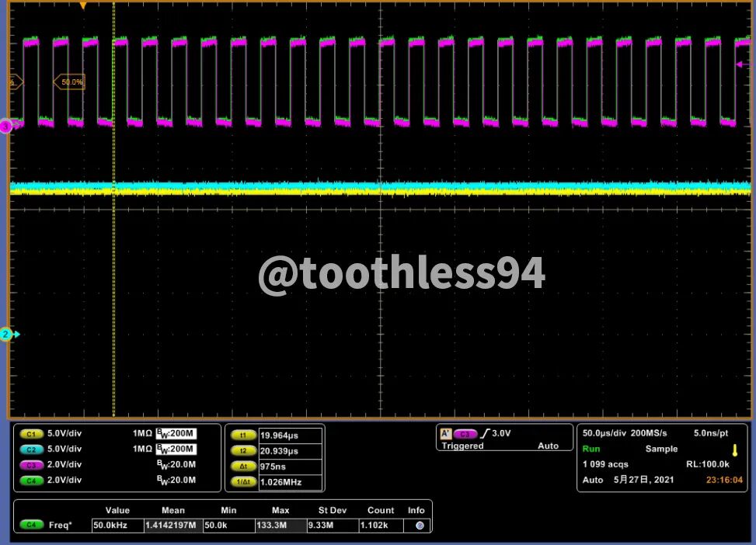This screenshot has height=545, width=756.
Task: Click the C2 bandwidth BW:200M field
Action: click(x=176, y=449)
